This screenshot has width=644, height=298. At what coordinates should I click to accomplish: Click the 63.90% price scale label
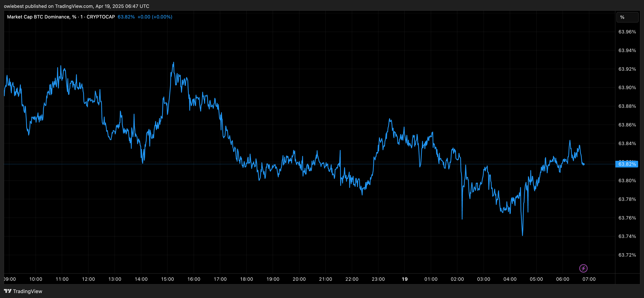[627, 88]
